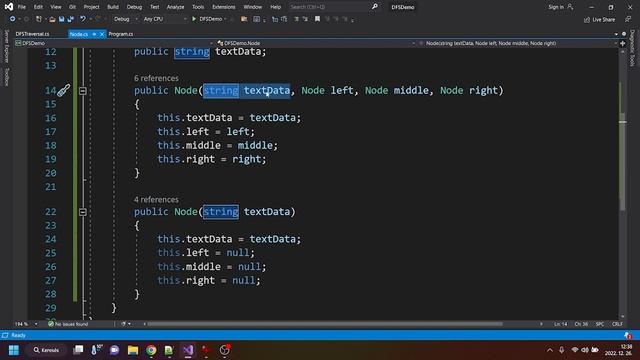Click the Live Share button

tap(599, 19)
